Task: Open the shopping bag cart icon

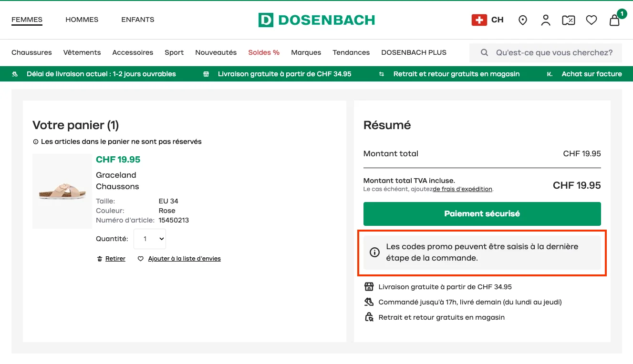Action: pos(615,20)
